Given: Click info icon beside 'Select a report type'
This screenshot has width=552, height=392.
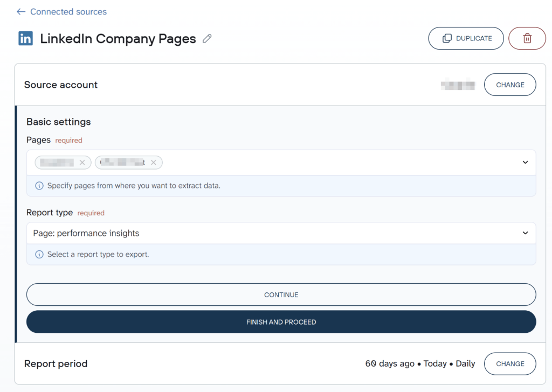Looking at the screenshot, I should click(39, 254).
